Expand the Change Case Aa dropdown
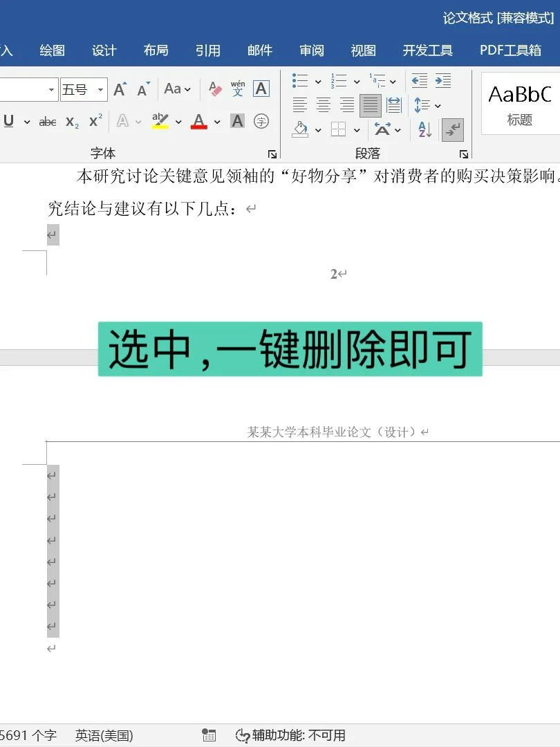 click(x=178, y=89)
